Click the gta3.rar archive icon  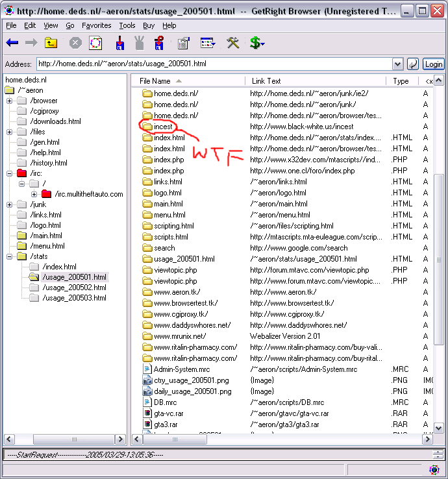click(147, 424)
